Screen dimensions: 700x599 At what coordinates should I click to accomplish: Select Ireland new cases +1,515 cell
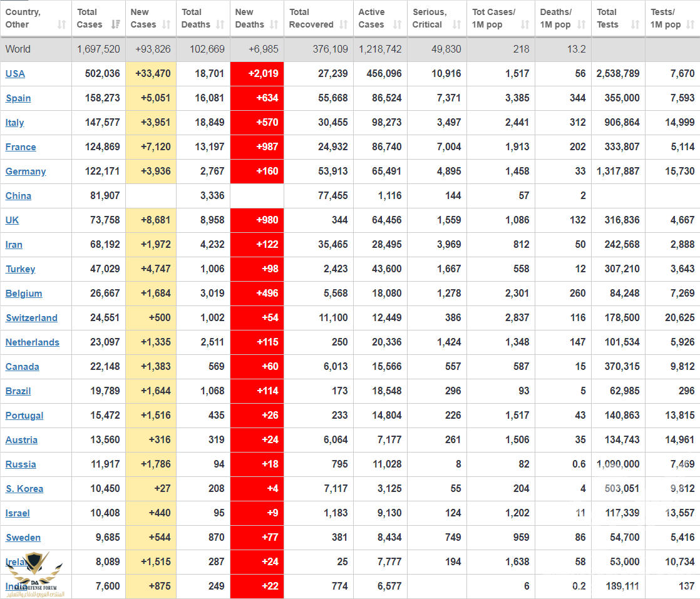click(x=151, y=562)
